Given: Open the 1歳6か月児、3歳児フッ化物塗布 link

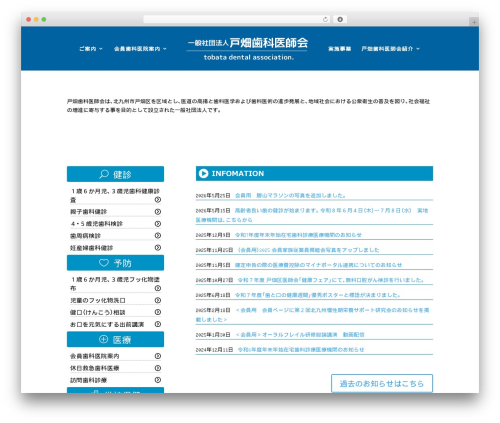Looking at the screenshot, I should 115,284.
